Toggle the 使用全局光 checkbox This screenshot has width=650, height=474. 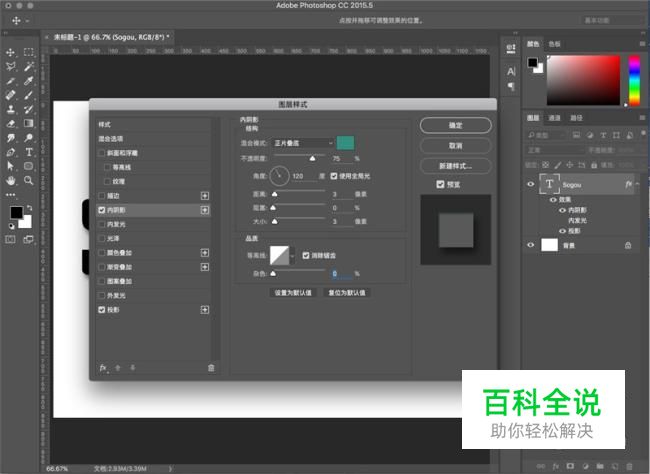click(334, 176)
